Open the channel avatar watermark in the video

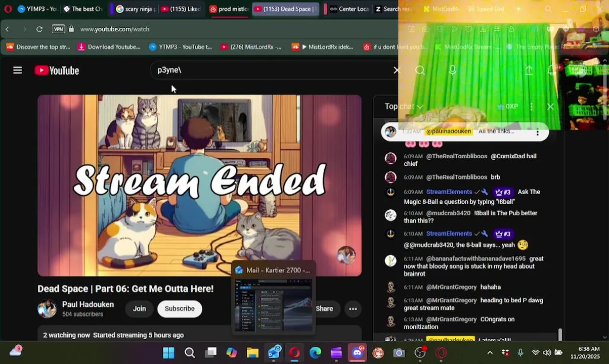coord(346,255)
